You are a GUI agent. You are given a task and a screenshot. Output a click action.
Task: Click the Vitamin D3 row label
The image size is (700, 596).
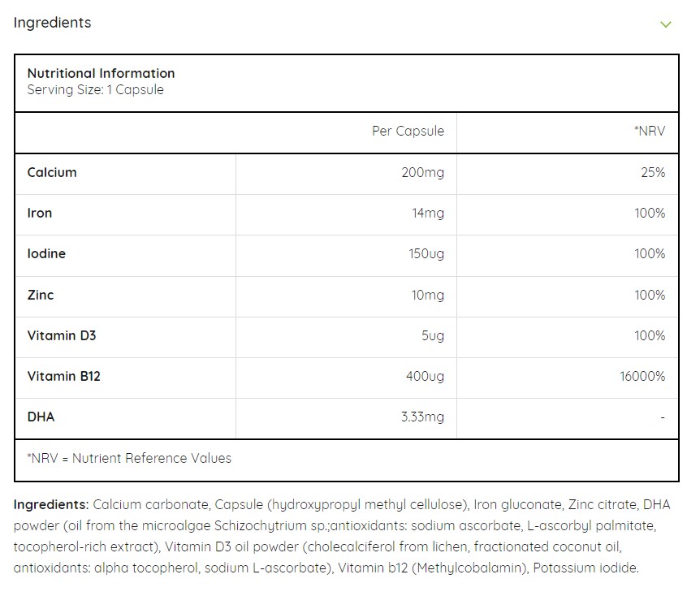point(62,335)
